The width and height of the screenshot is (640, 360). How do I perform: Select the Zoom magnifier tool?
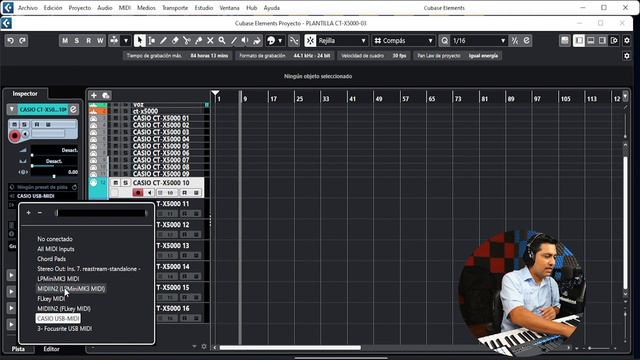[x=222, y=41]
